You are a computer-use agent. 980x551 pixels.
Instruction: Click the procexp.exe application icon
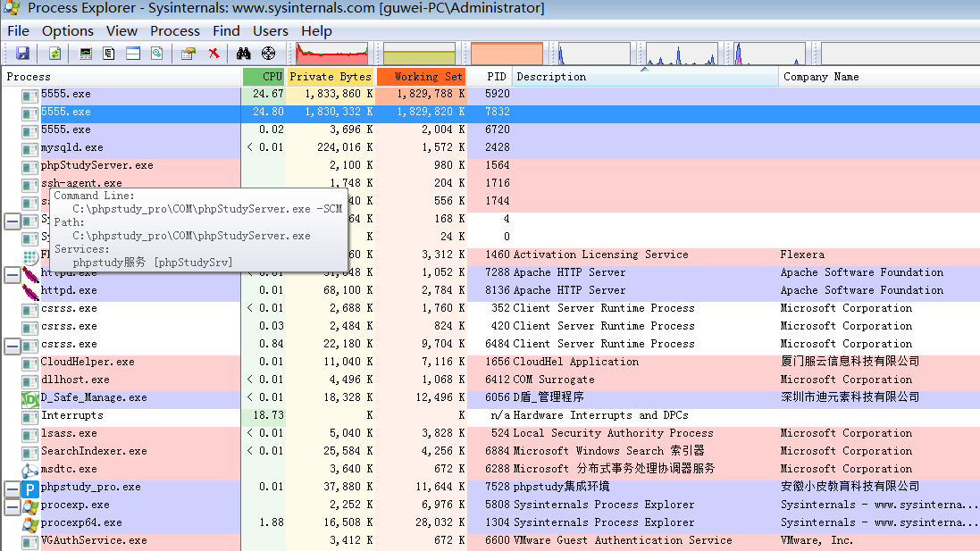point(30,507)
